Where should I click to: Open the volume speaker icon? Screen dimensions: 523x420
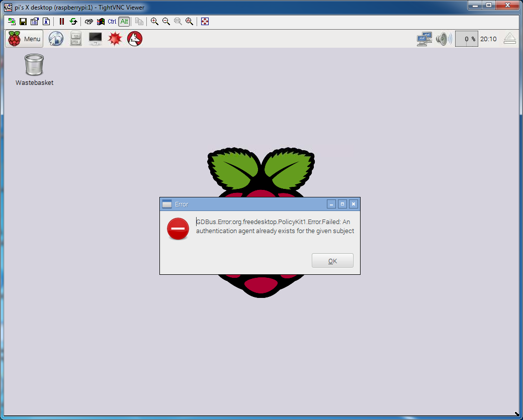(444, 39)
